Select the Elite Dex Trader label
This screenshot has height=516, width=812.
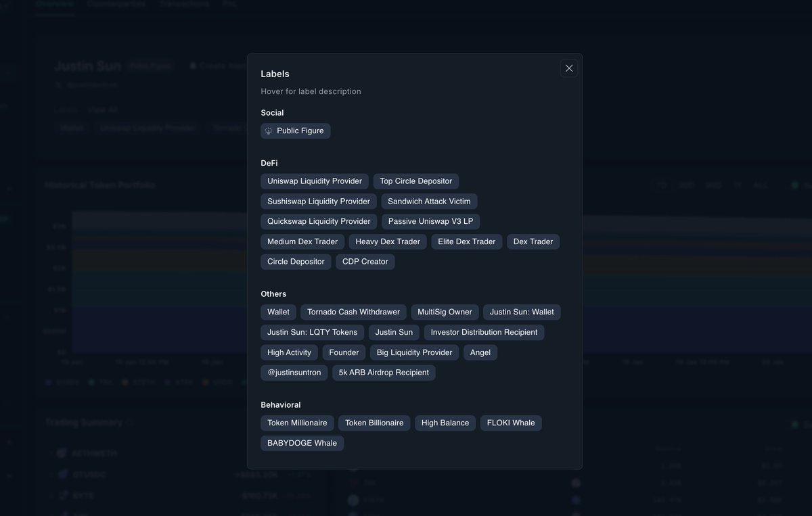pos(467,241)
